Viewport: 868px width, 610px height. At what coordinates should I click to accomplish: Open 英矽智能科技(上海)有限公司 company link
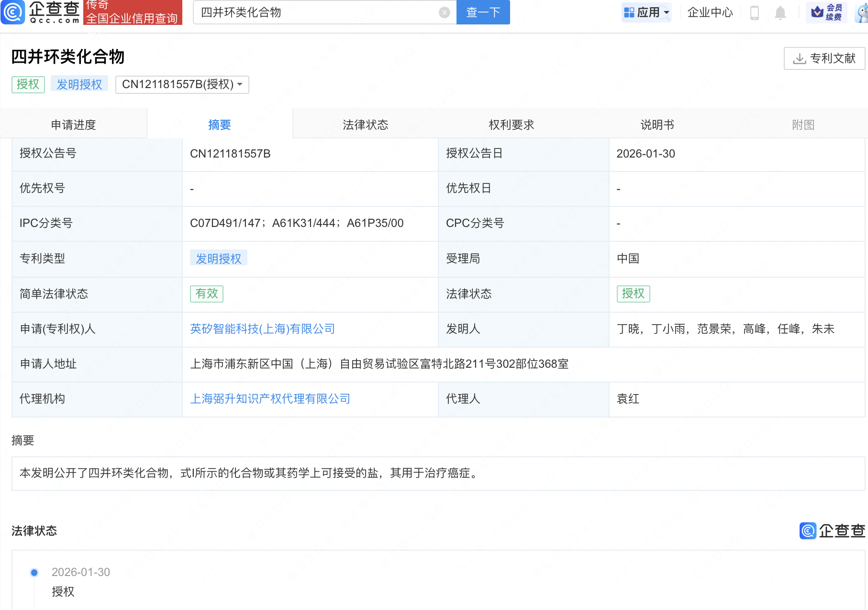(262, 329)
